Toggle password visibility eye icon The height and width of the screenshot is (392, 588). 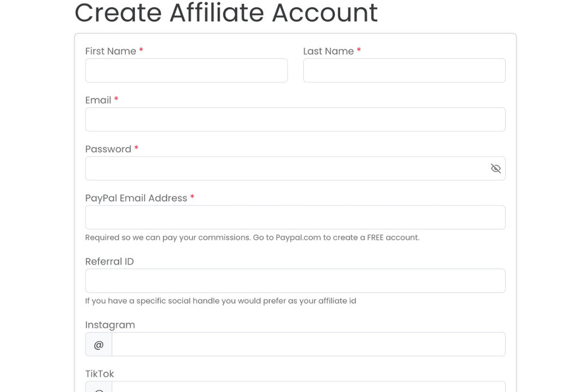pos(495,168)
